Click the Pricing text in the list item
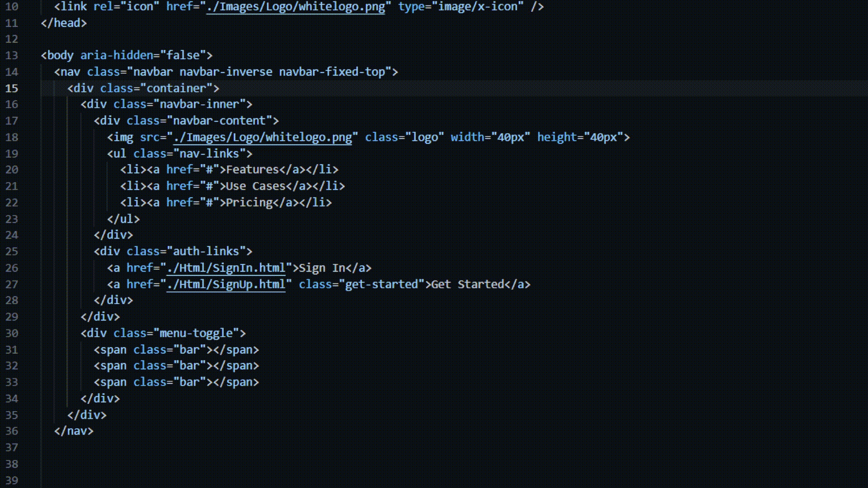 tap(249, 202)
